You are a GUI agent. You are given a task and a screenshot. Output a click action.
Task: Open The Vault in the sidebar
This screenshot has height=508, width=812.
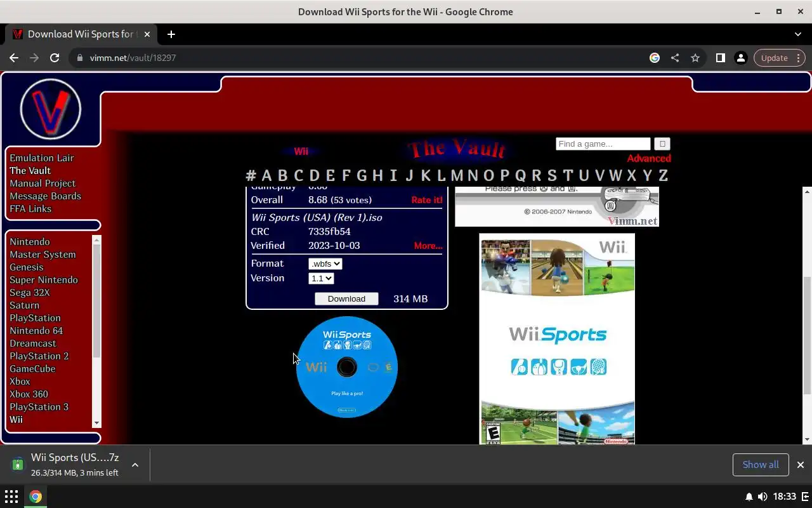click(x=30, y=171)
